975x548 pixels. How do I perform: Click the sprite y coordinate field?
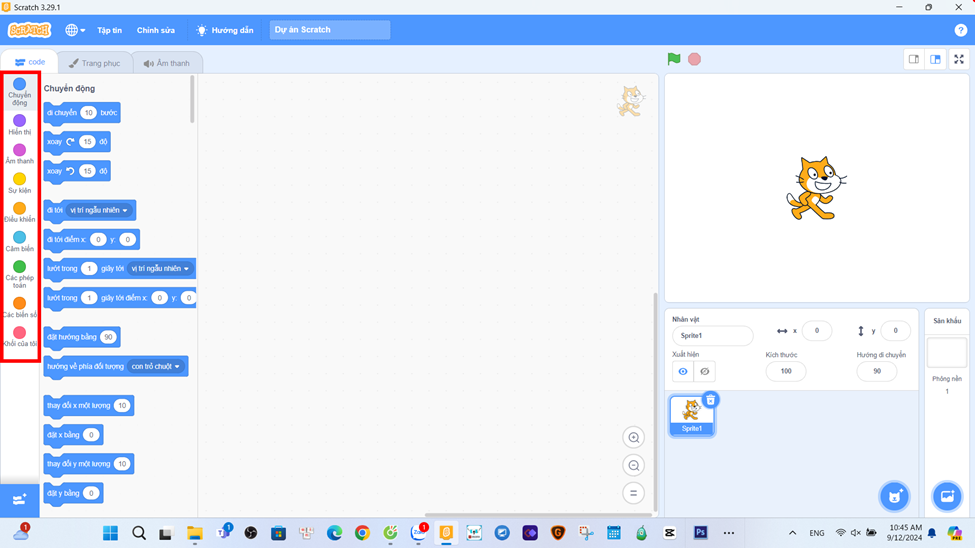(x=895, y=331)
